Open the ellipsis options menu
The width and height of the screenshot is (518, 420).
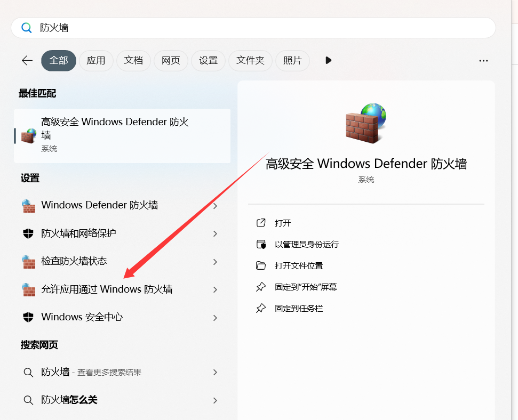483,61
